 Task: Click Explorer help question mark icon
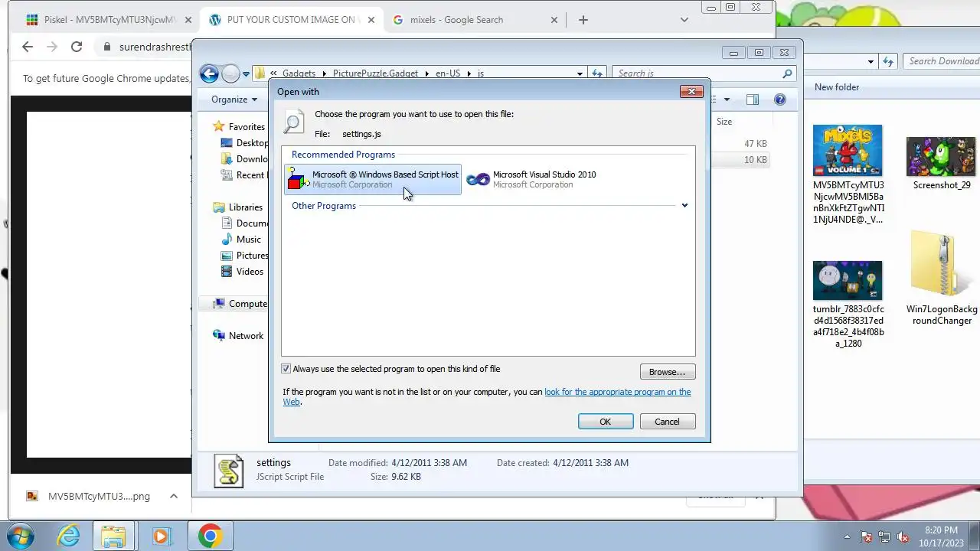coord(779,99)
